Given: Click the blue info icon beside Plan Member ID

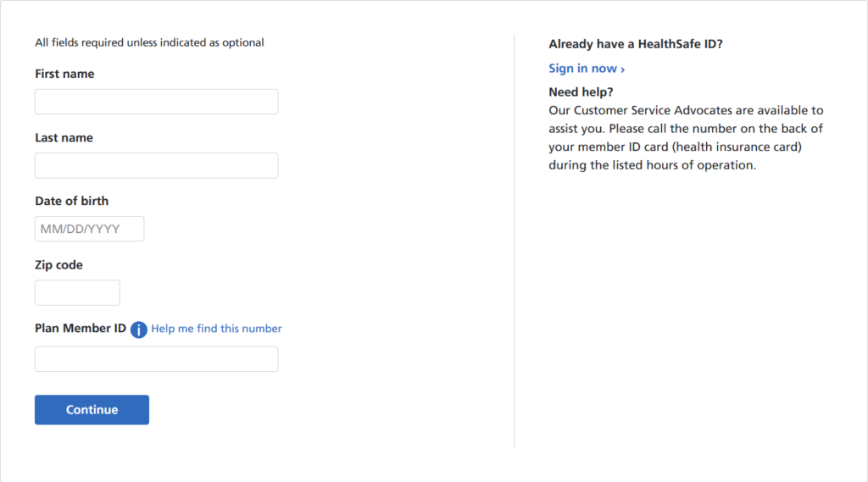Looking at the screenshot, I should tap(138, 330).
